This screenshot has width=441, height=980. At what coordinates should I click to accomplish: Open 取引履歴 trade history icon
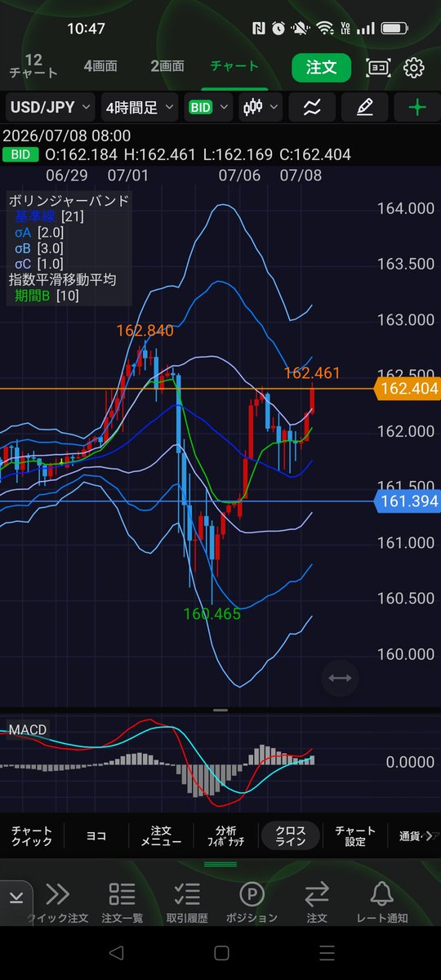tap(187, 902)
